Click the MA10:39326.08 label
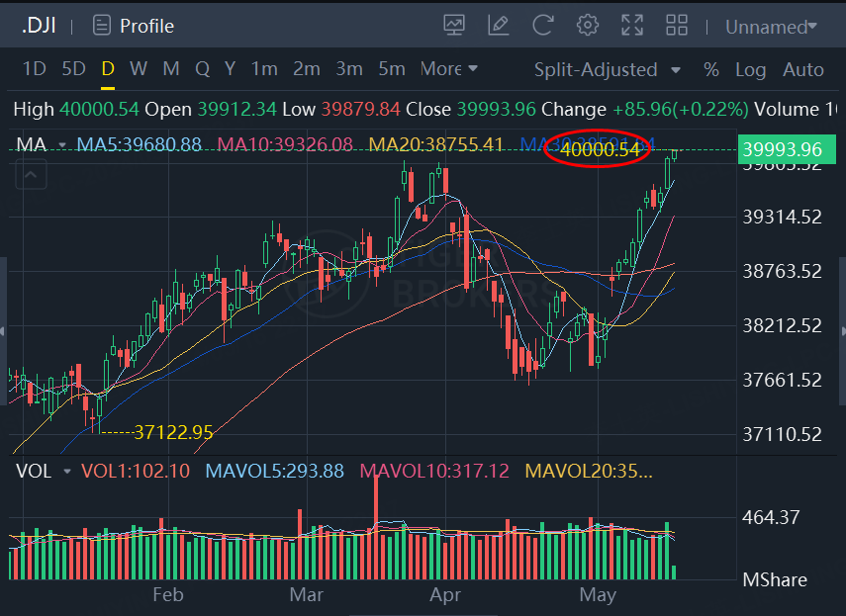Image resolution: width=846 pixels, height=616 pixels. (x=285, y=144)
